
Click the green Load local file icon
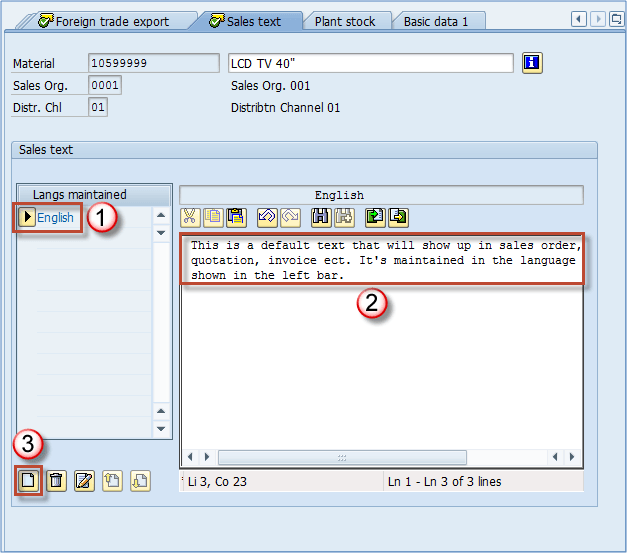tap(374, 216)
